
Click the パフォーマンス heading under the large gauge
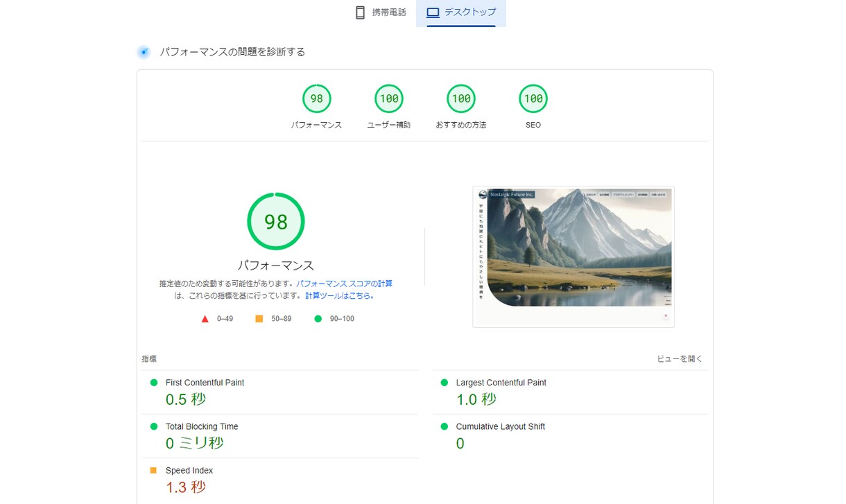coord(276,266)
